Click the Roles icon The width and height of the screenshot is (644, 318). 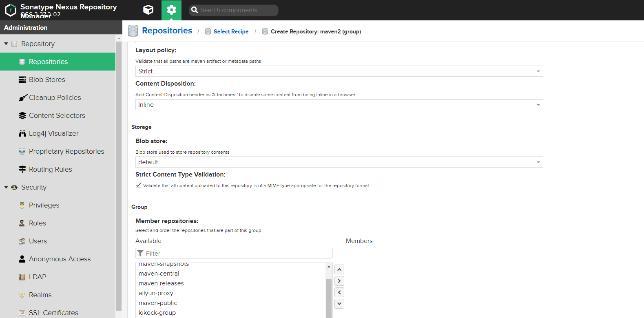[22, 223]
